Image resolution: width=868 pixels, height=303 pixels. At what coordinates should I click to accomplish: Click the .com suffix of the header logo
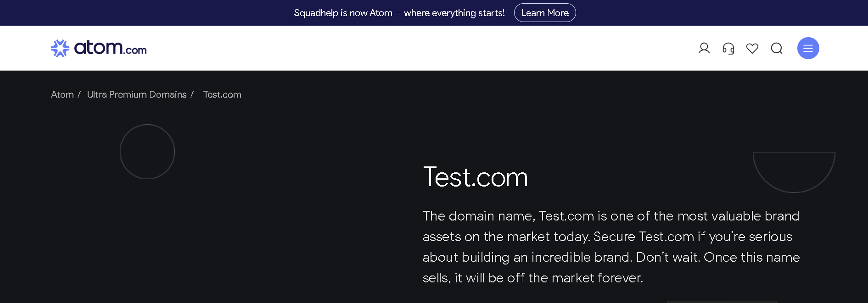(x=135, y=50)
